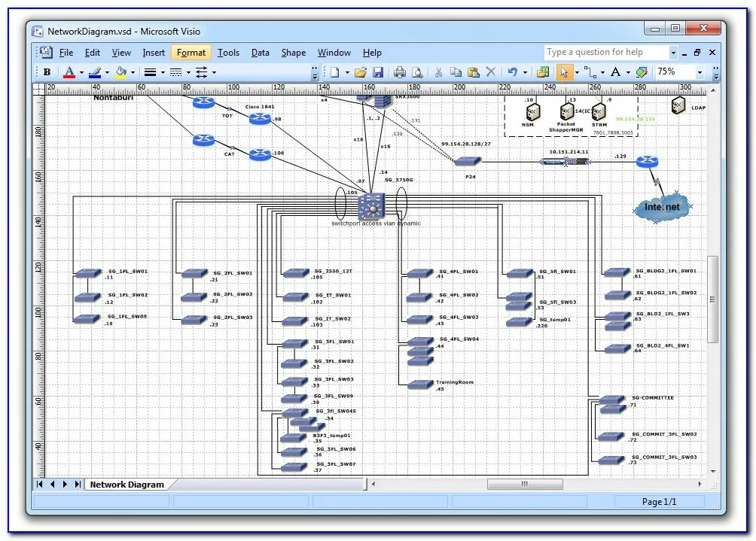The width and height of the screenshot is (756, 541).
Task: Select the P24 switch shape
Action: (467, 161)
